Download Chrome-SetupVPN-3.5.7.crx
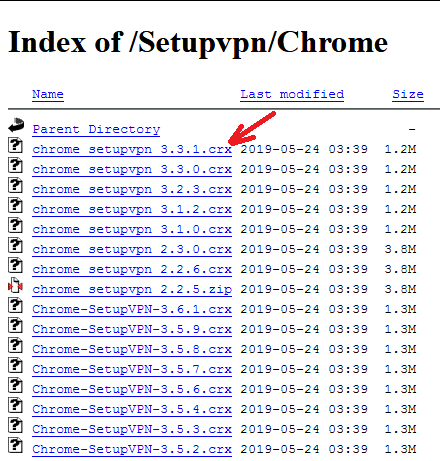Image resolution: width=440 pixels, height=461 pixels. pyautogui.click(x=132, y=370)
